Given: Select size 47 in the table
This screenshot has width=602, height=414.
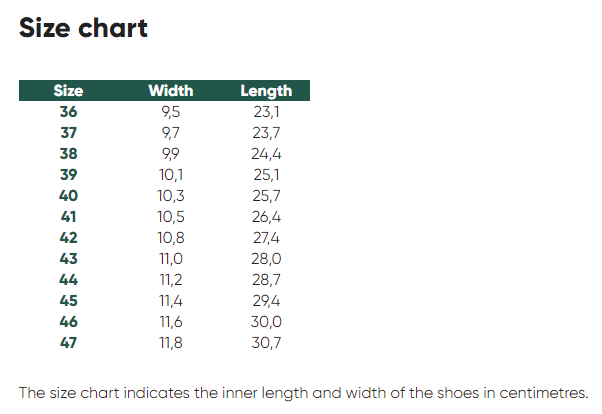Looking at the screenshot, I should pos(68,342).
